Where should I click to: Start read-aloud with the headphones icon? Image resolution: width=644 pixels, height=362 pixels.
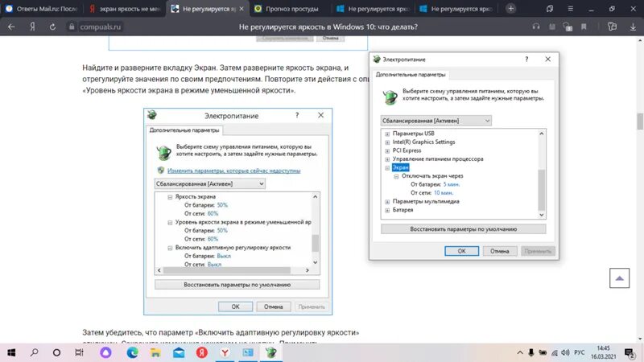tap(536, 27)
